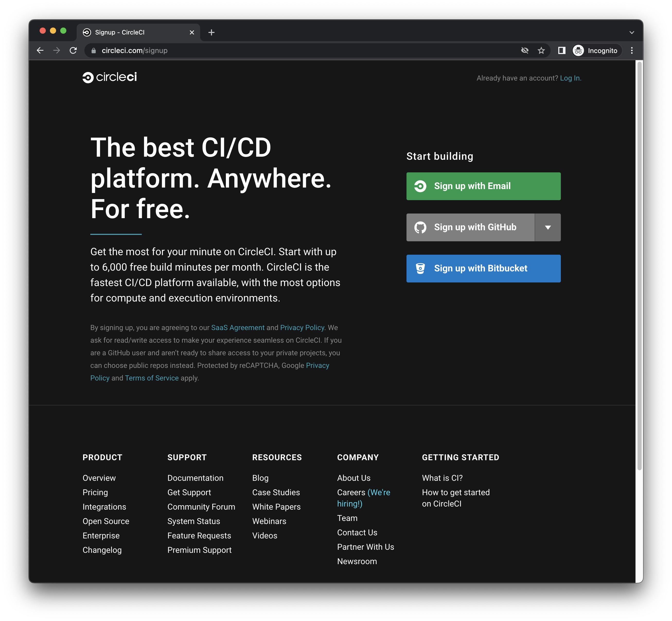The height and width of the screenshot is (621, 672).
Task: Expand the tab search chevron
Action: [632, 33]
